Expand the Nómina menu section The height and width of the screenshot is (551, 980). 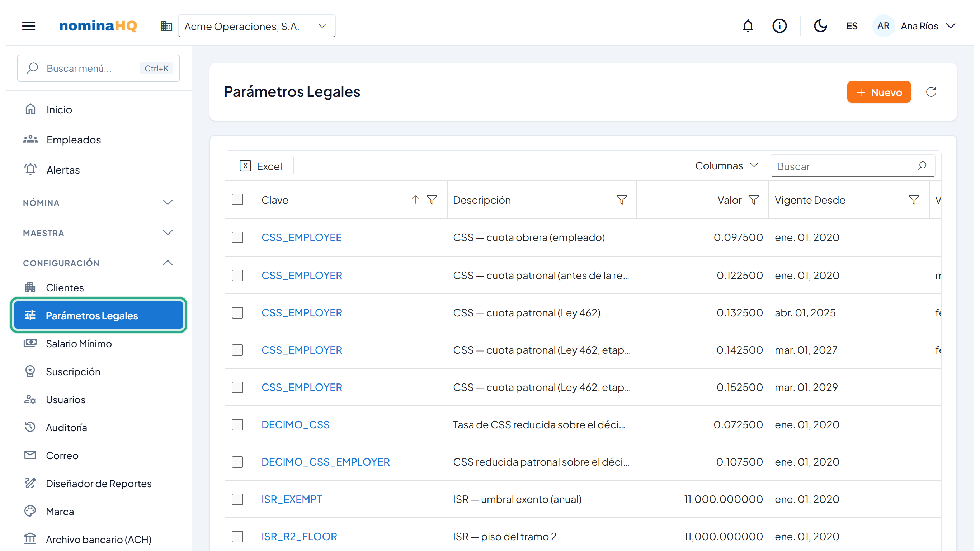pos(98,202)
